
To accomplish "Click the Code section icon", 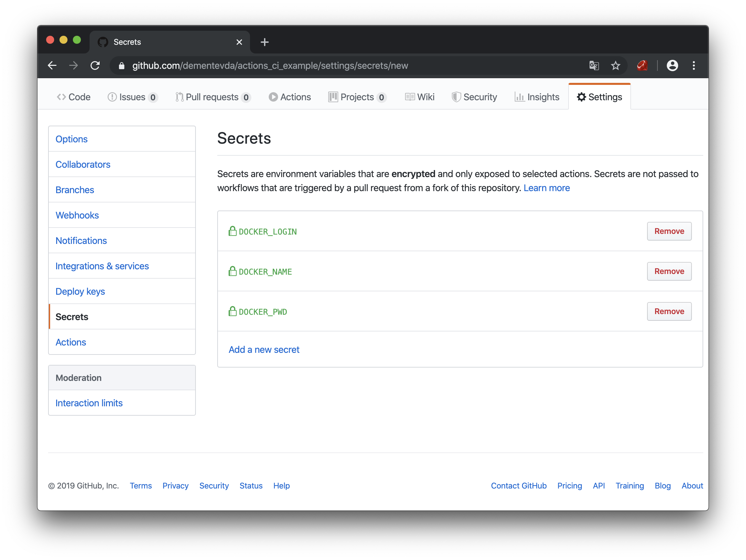I will tap(61, 97).
